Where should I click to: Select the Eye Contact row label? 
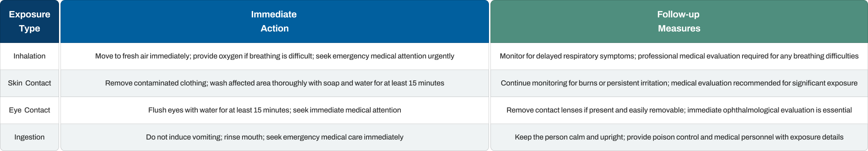[30, 110]
